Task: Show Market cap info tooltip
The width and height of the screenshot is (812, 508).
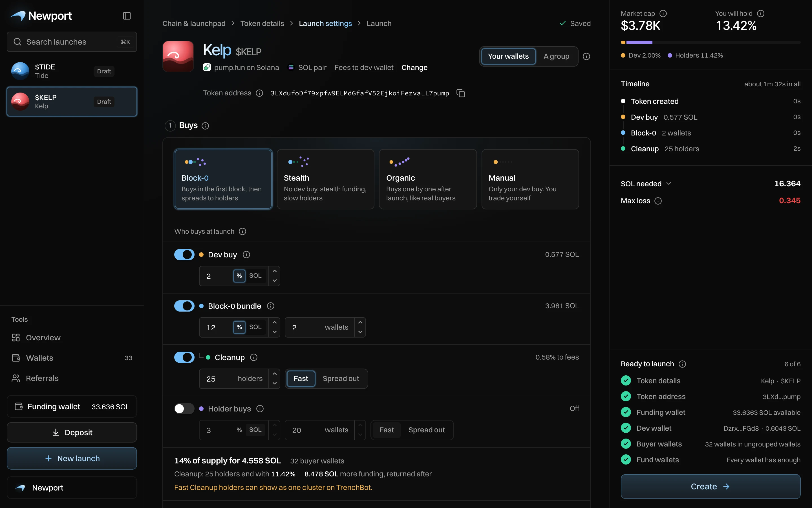Action: (663, 14)
